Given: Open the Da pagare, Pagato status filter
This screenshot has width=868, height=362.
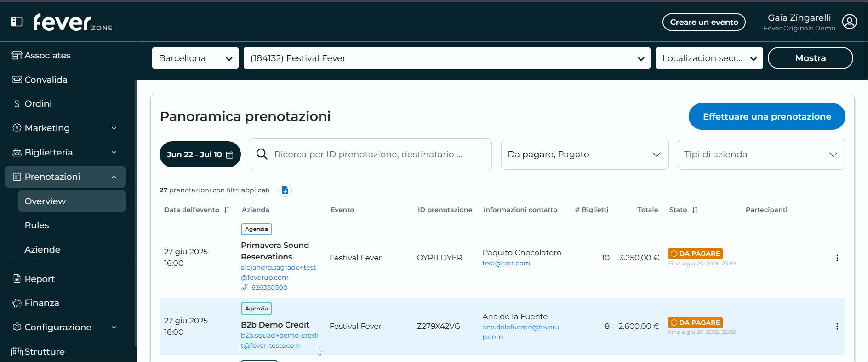Looking at the screenshot, I should (585, 154).
